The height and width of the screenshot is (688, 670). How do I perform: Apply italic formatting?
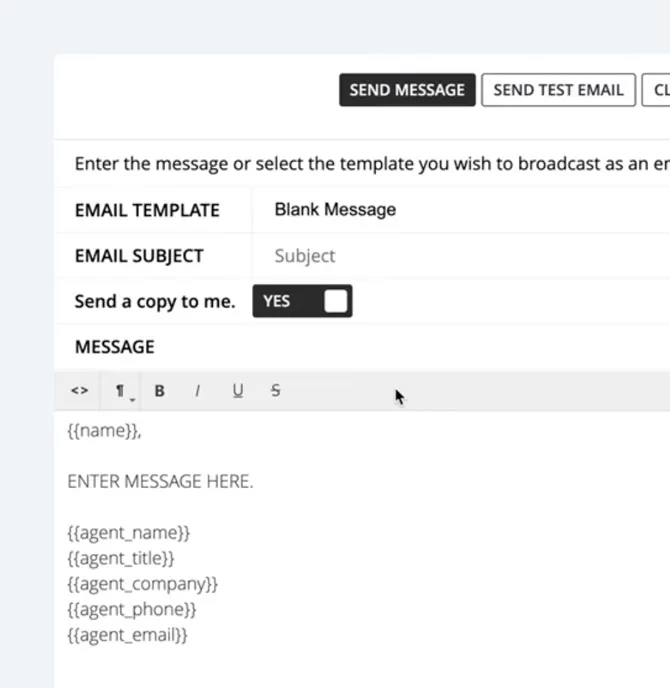(x=197, y=391)
